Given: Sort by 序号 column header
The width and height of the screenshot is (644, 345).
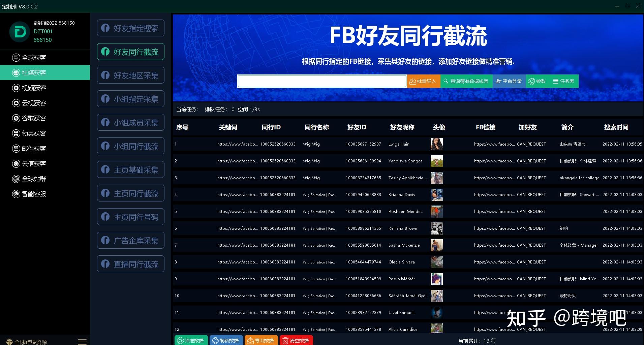Looking at the screenshot, I should click(182, 127).
